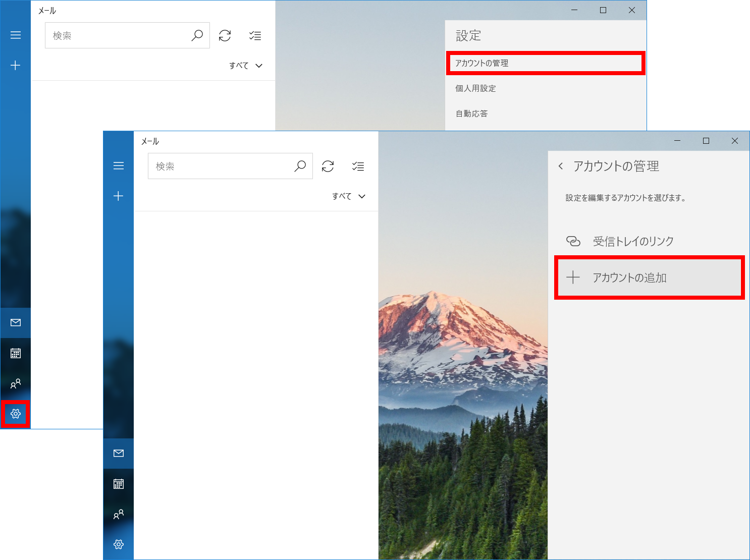This screenshot has width=750, height=560.
Task: Compose new mail with front window plus icon
Action: (119, 196)
